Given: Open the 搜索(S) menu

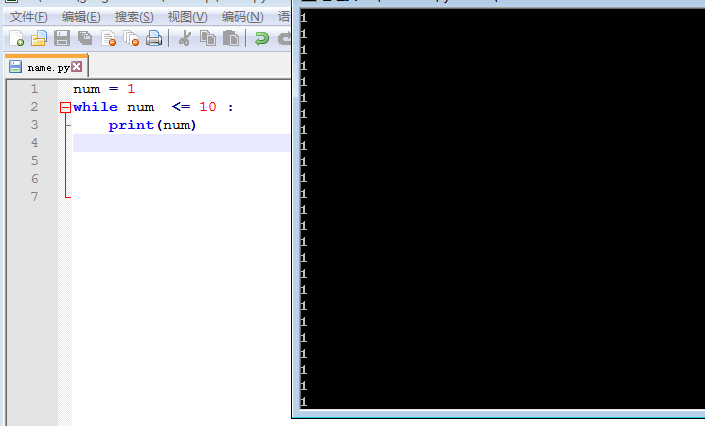Looking at the screenshot, I should pos(134,17).
